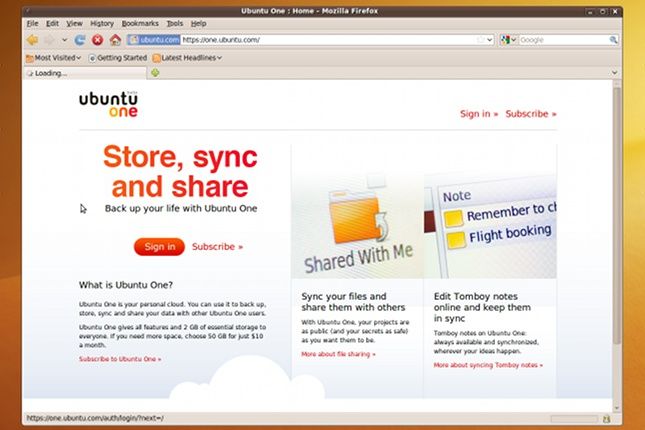Image resolution: width=645 pixels, height=430 pixels.
Task: Expand the address bar history dropdown
Action: [490, 40]
